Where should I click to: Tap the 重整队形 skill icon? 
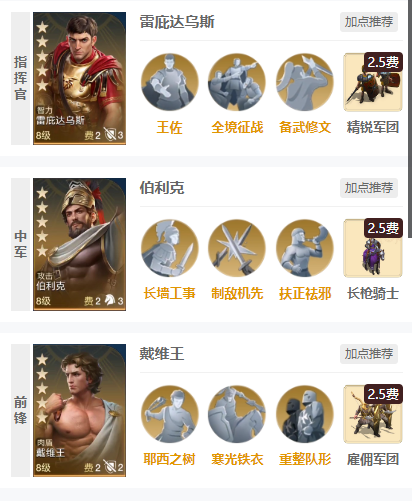(305, 414)
